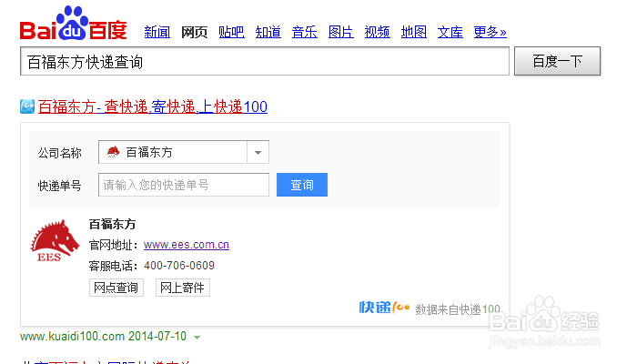Open the 公司名称 company dropdown
The height and width of the screenshot is (364, 637).
click(x=184, y=152)
